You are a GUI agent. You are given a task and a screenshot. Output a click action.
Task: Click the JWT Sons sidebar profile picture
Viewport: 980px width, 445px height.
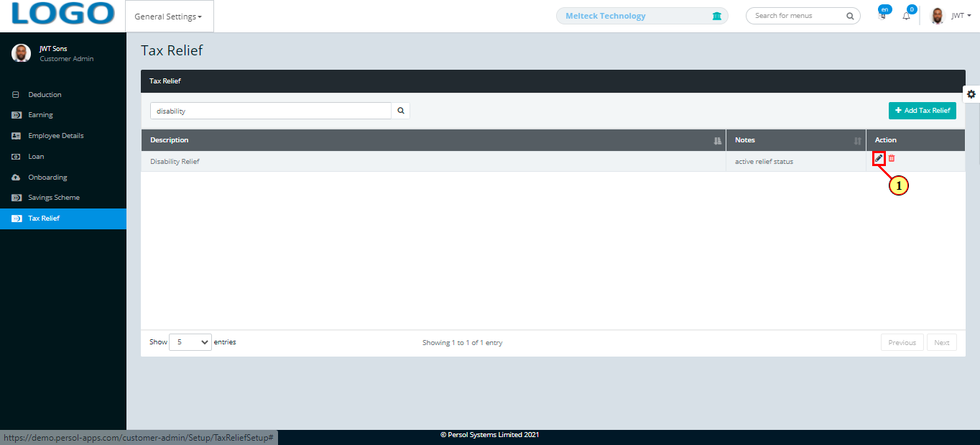tap(22, 52)
